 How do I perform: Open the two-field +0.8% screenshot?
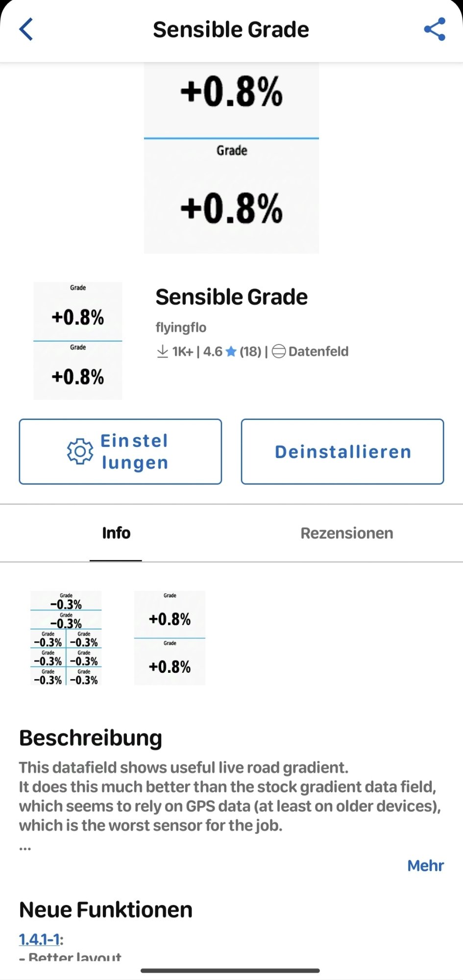[170, 637]
